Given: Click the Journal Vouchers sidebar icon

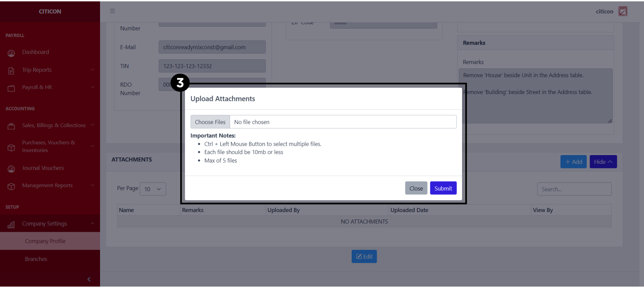Looking at the screenshot, I should click(x=11, y=169).
